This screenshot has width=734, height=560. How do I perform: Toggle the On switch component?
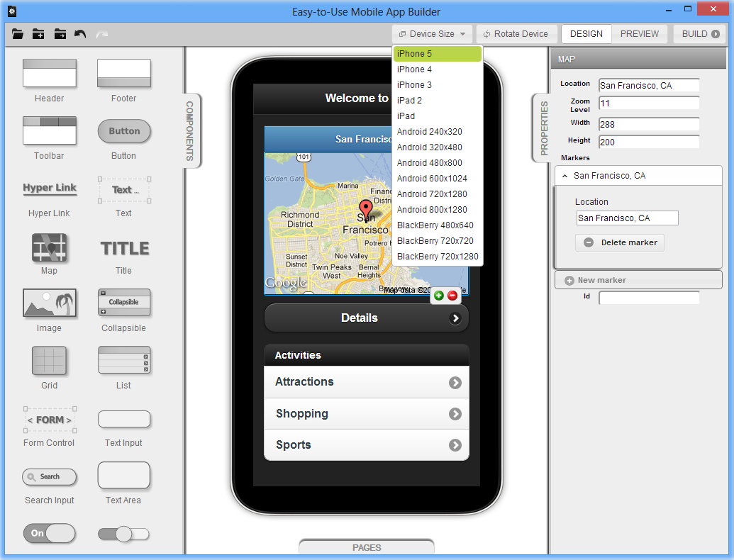coord(49,533)
